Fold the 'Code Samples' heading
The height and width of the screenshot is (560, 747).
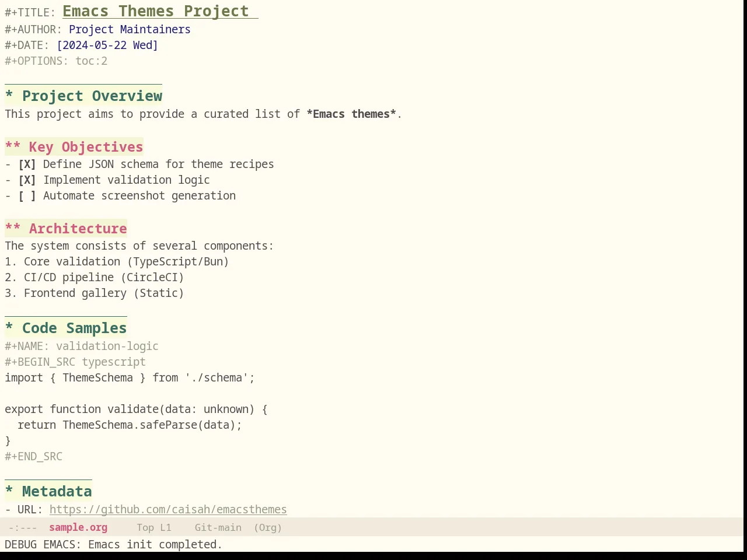(x=66, y=328)
